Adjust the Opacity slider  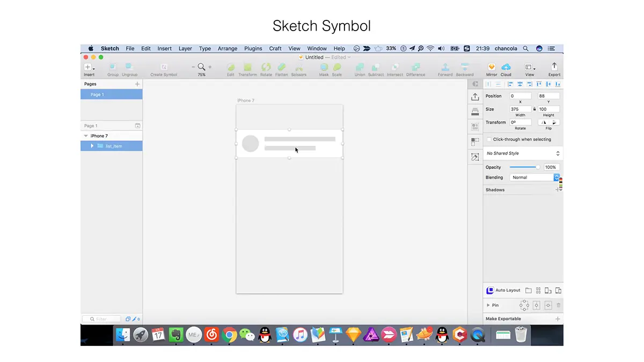[525, 167]
